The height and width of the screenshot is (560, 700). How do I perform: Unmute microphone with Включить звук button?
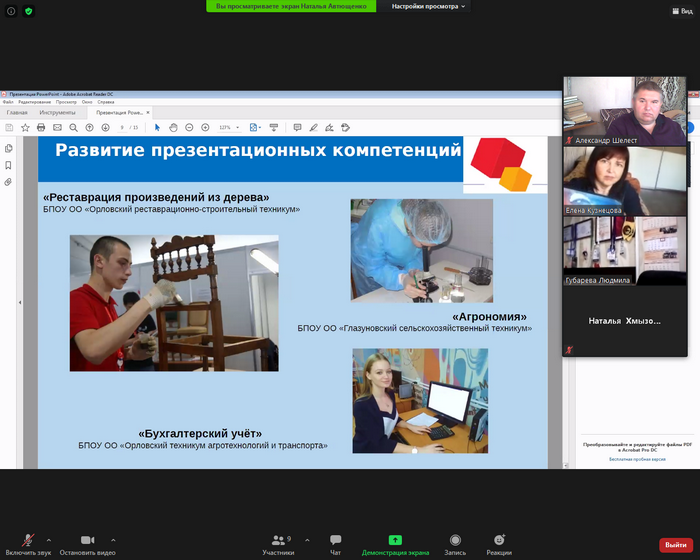coord(27,543)
